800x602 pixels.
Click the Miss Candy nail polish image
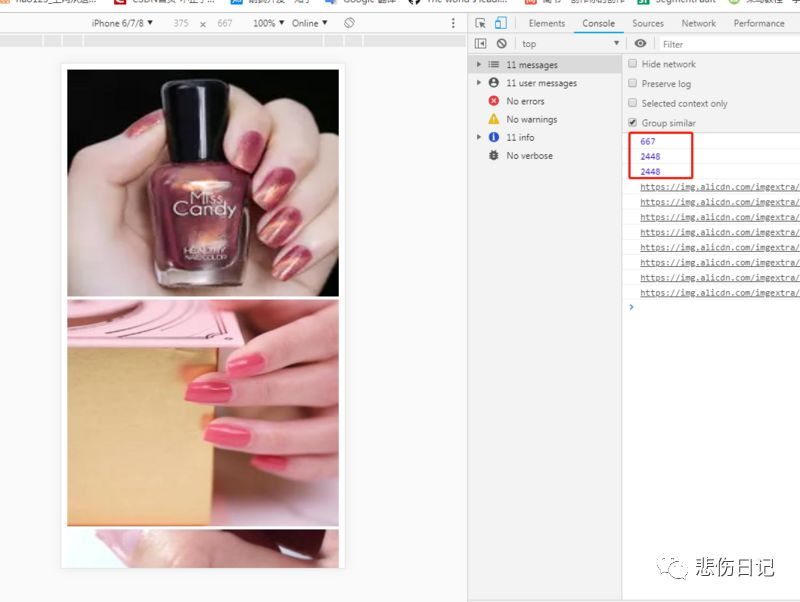pyautogui.click(x=203, y=183)
